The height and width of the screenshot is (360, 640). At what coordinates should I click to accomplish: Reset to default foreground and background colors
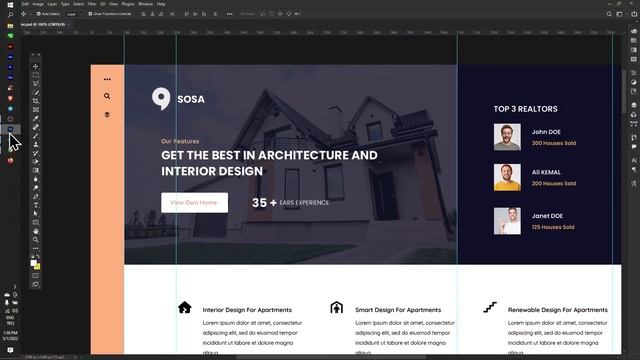33,257
